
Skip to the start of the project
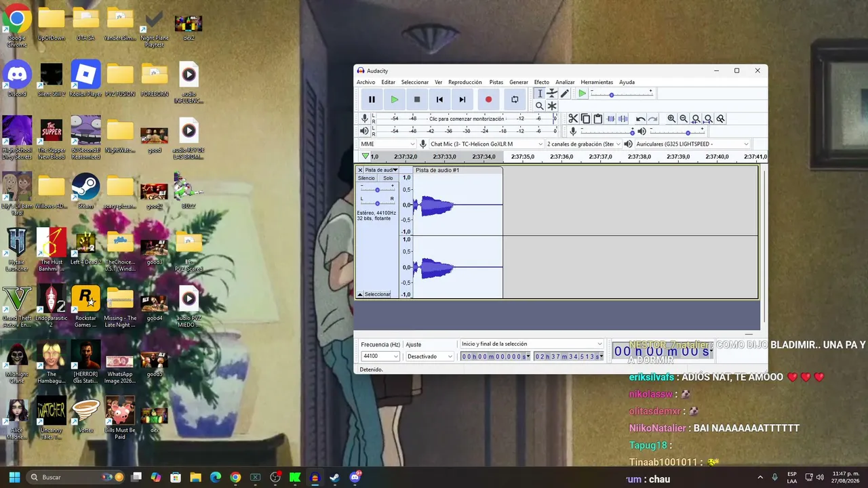point(439,100)
